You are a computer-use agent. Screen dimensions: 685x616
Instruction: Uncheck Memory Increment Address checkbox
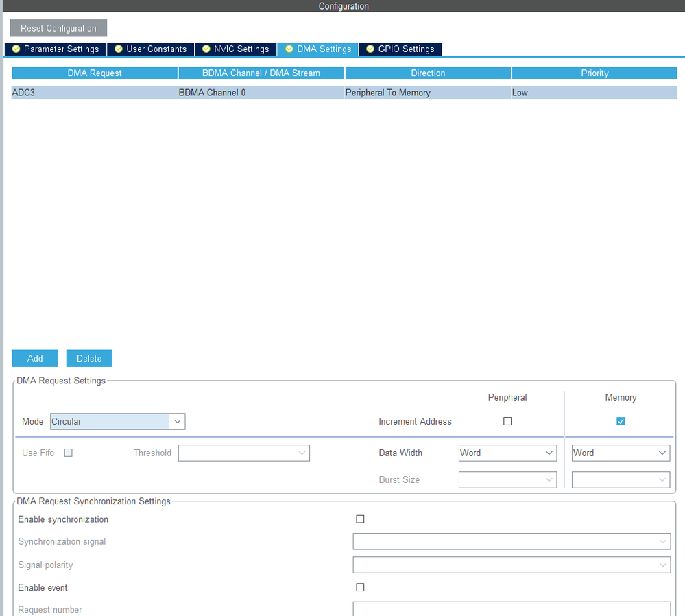[x=621, y=421]
